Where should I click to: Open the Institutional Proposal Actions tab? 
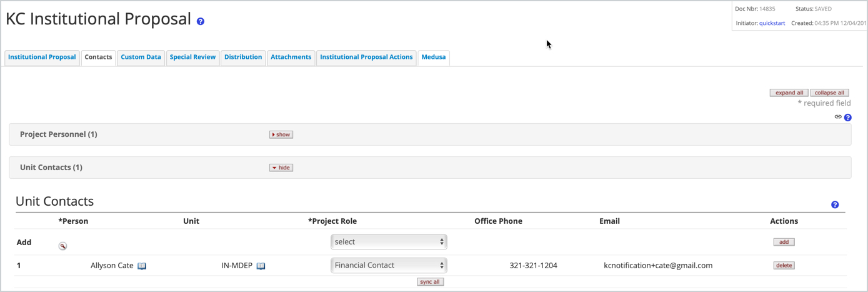[x=366, y=57]
